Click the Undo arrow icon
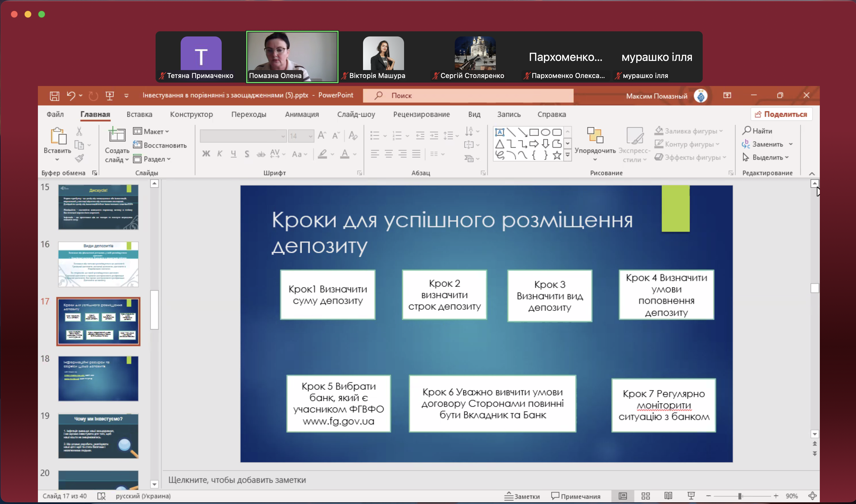The height and width of the screenshot is (504, 856). click(71, 96)
